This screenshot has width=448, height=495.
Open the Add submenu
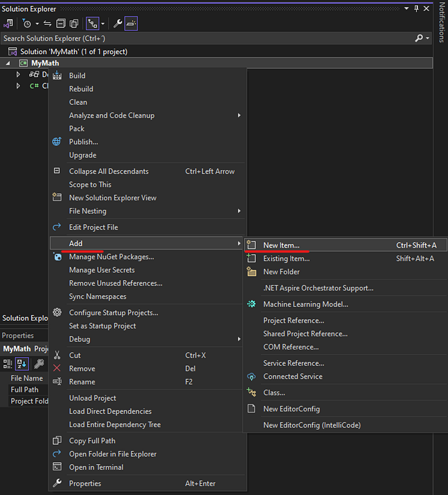click(146, 244)
